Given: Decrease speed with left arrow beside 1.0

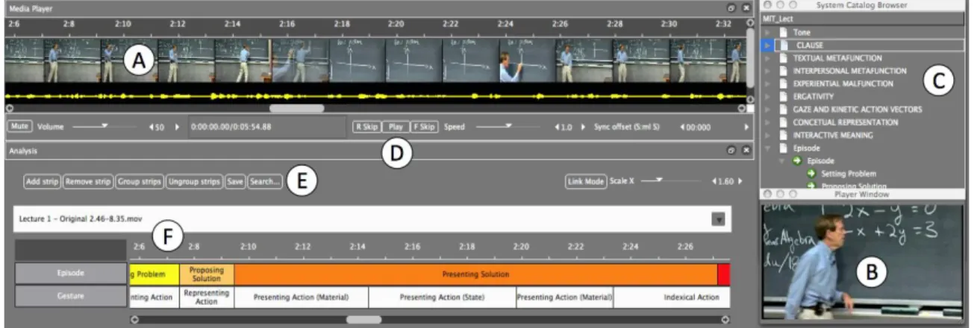Looking at the screenshot, I should pos(558,127).
